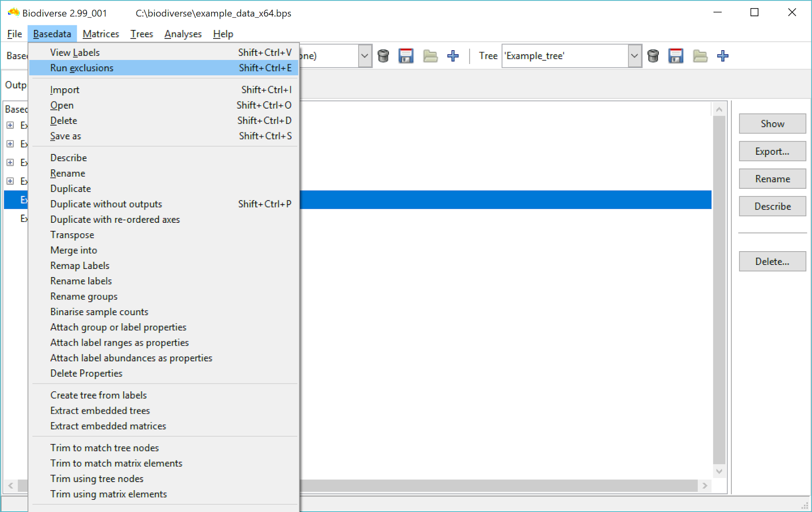The width and height of the screenshot is (812, 512).
Task: Save the matrix using the disk icon
Action: click(405, 56)
